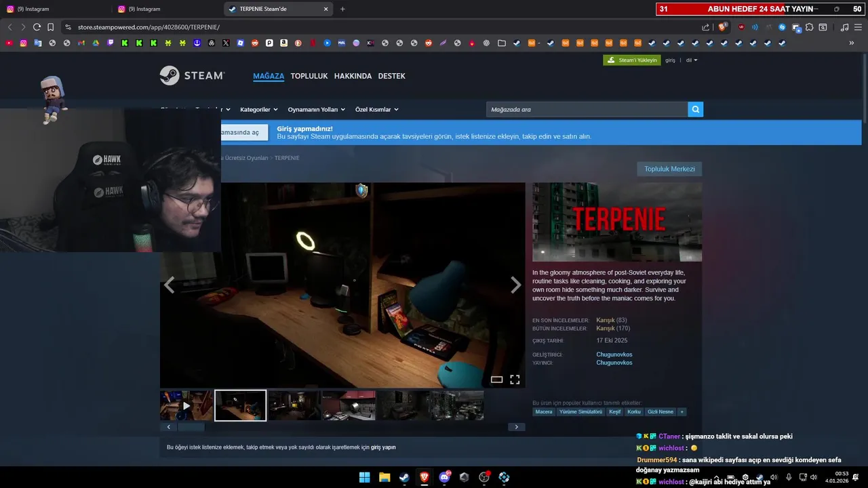This screenshot has width=868, height=488.
Task: Open the Gmail bookmark icon
Action: [81, 43]
